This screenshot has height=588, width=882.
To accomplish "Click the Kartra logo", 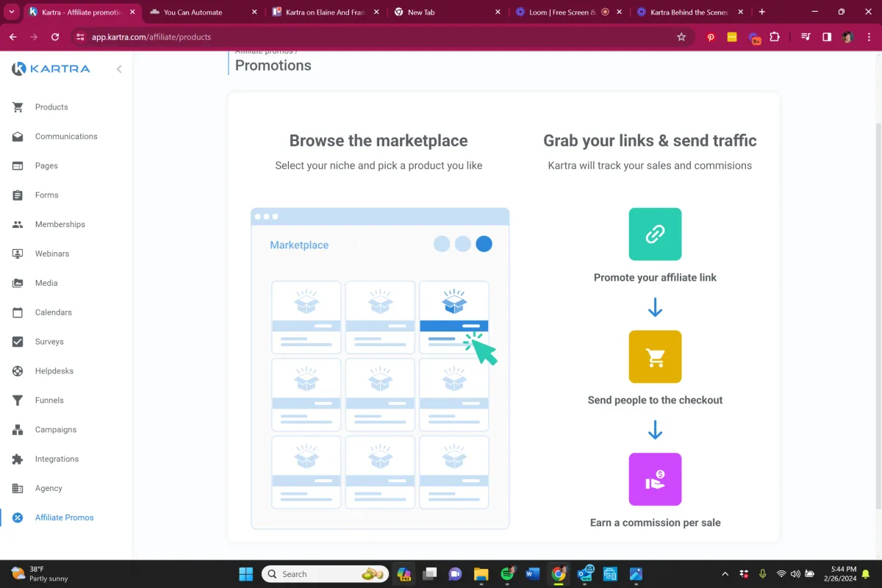I will point(51,69).
